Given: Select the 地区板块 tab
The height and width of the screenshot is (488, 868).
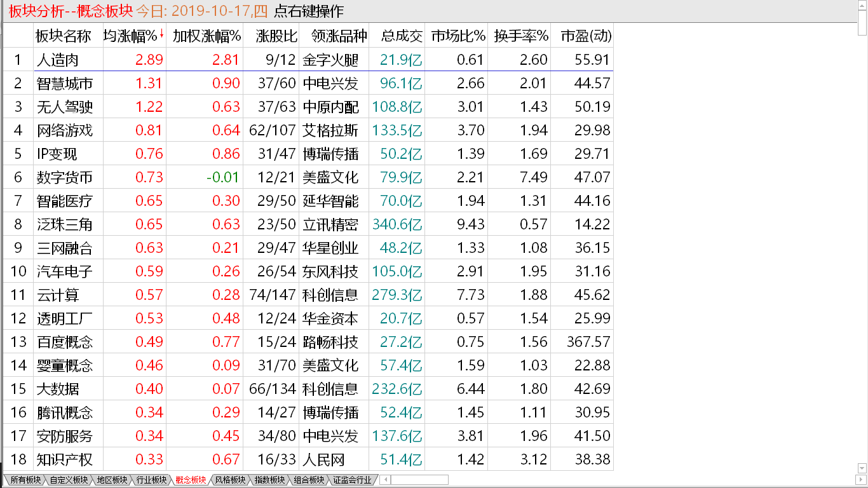Looking at the screenshot, I should pyautogui.click(x=111, y=480).
